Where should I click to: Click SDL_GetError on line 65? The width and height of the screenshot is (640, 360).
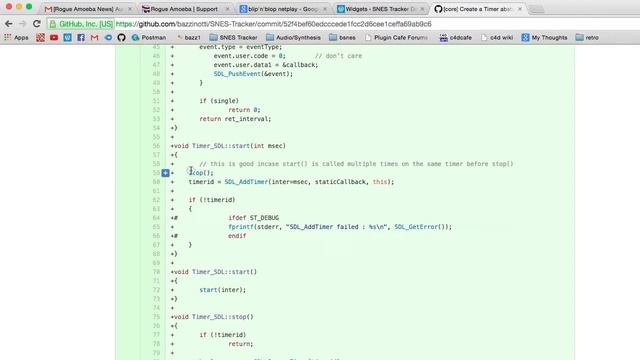click(416, 227)
